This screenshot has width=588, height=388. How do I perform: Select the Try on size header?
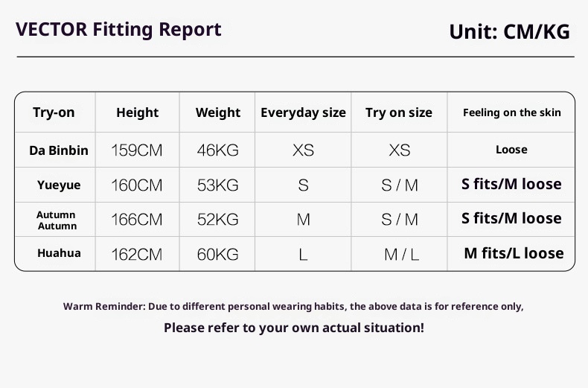pos(398,112)
